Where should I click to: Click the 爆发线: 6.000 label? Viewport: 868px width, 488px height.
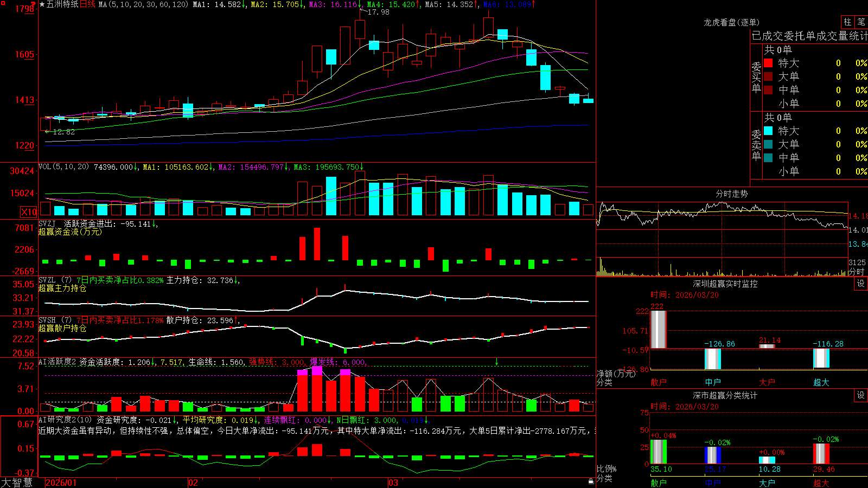pos(337,362)
